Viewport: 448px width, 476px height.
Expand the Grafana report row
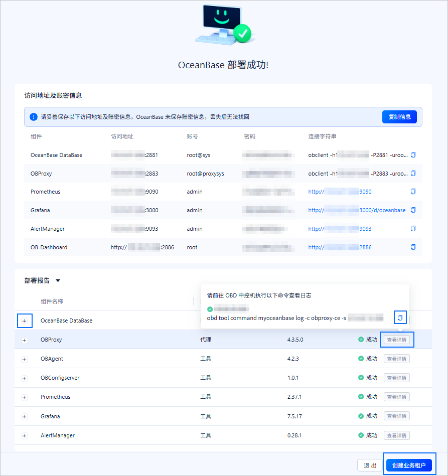[x=25, y=417]
